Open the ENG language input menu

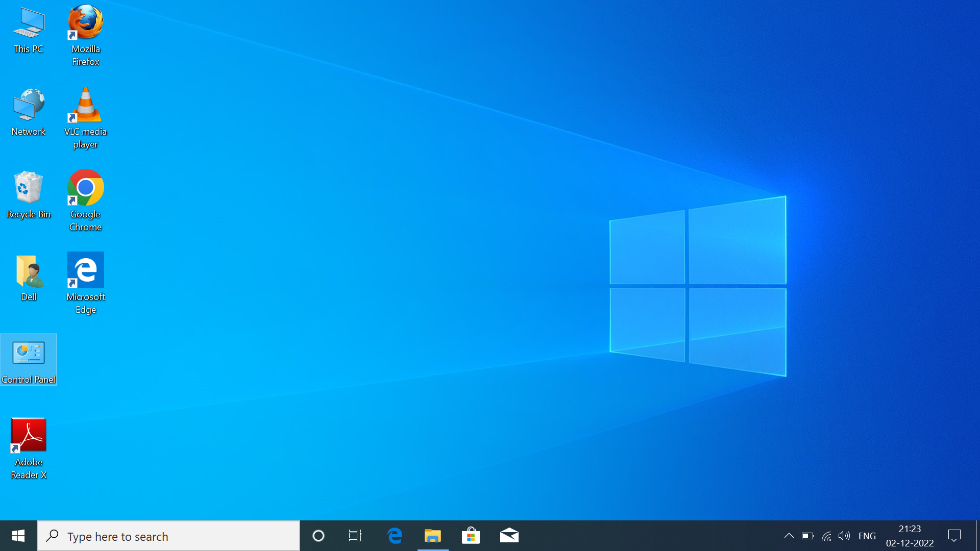[x=867, y=536]
